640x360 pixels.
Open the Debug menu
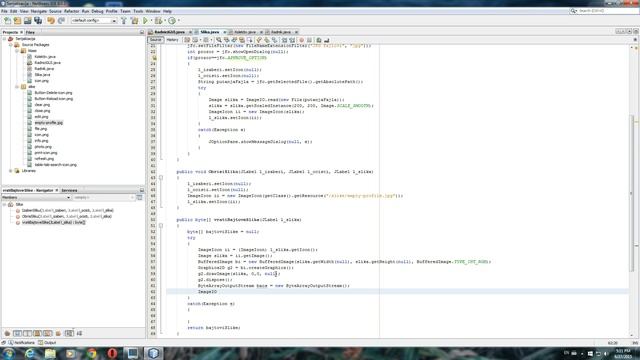coord(97,11)
